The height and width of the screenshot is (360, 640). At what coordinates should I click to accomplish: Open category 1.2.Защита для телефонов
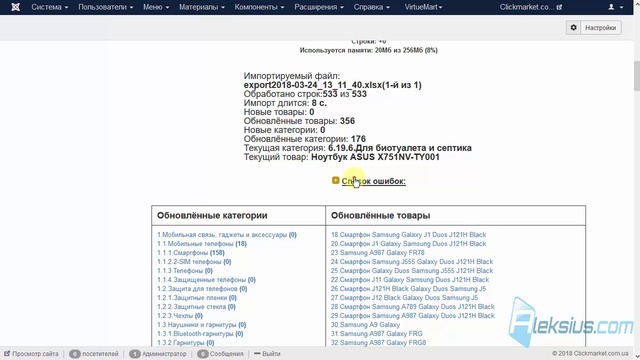202,289
